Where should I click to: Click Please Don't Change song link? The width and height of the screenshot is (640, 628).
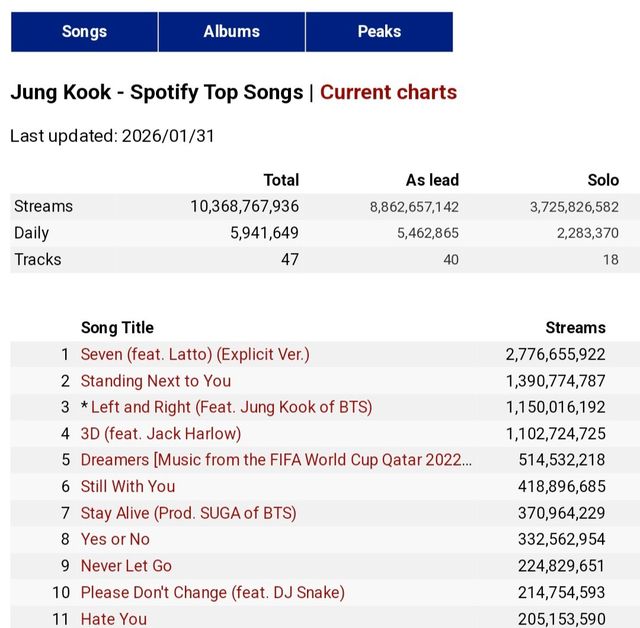pos(212,593)
